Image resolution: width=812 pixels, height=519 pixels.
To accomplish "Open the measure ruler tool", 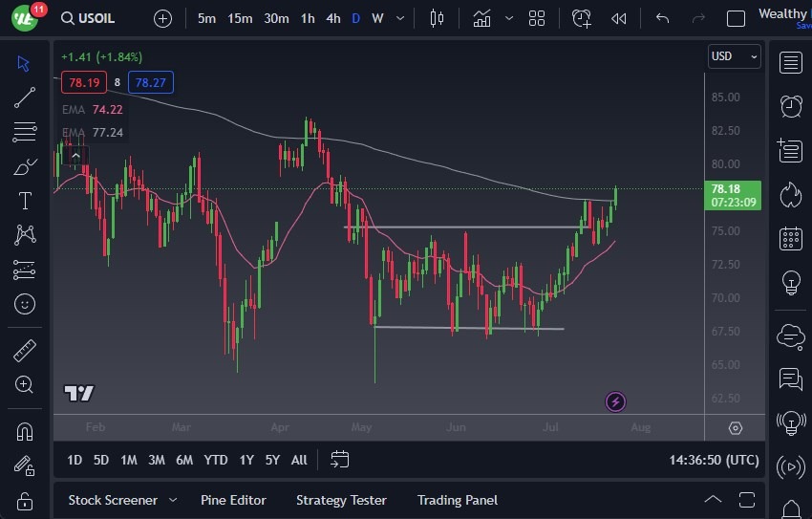I will click(x=25, y=351).
